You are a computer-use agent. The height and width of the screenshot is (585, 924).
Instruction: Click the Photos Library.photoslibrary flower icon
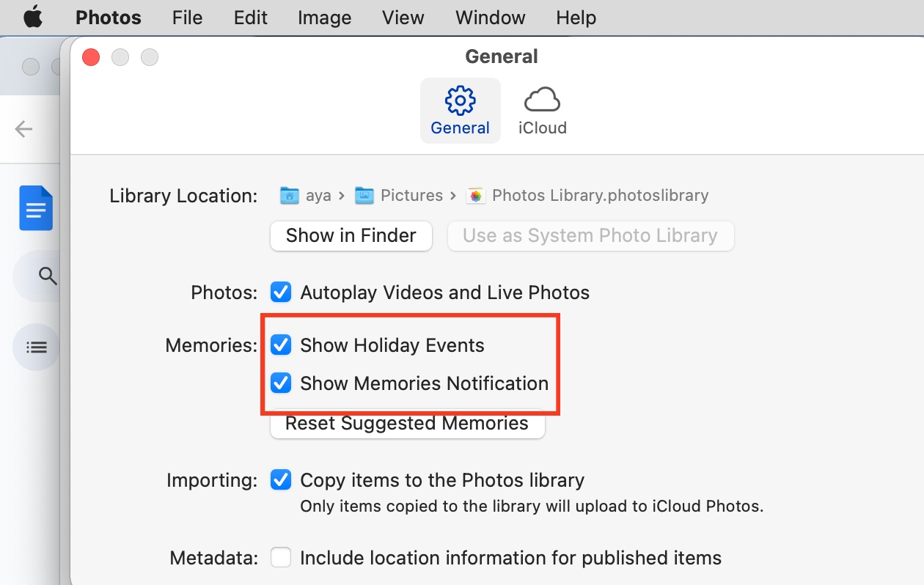(475, 195)
